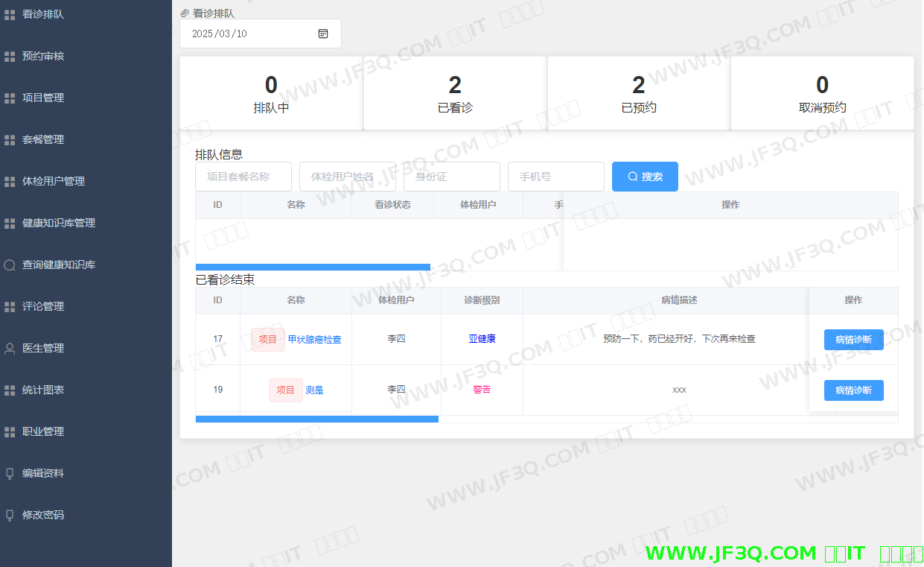
Task: Click the grid icon beside 统计图表
Action: tap(10, 390)
